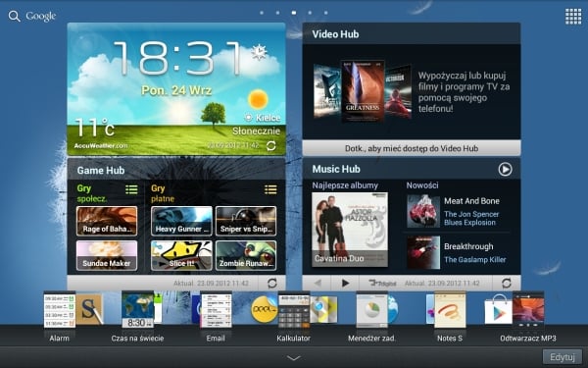Open the Maps icon beside Kalkulator

[x=324, y=309]
